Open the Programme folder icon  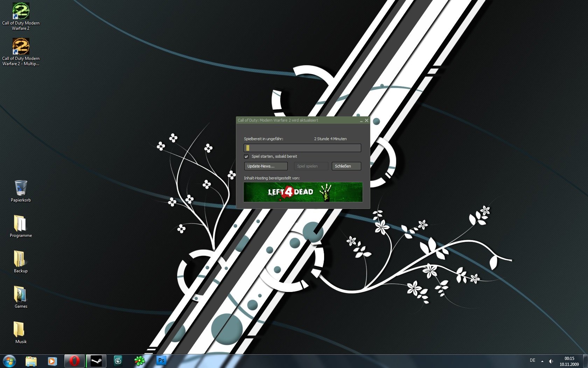21,226
